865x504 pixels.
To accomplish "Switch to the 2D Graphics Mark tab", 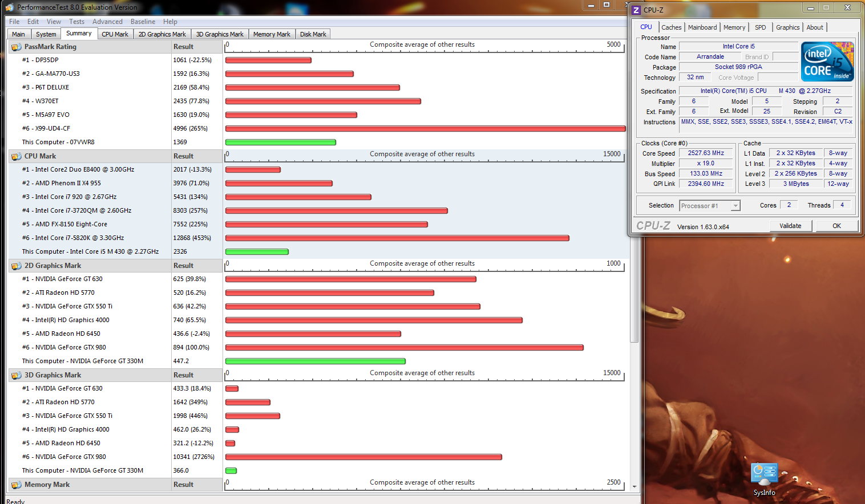I will [x=162, y=34].
